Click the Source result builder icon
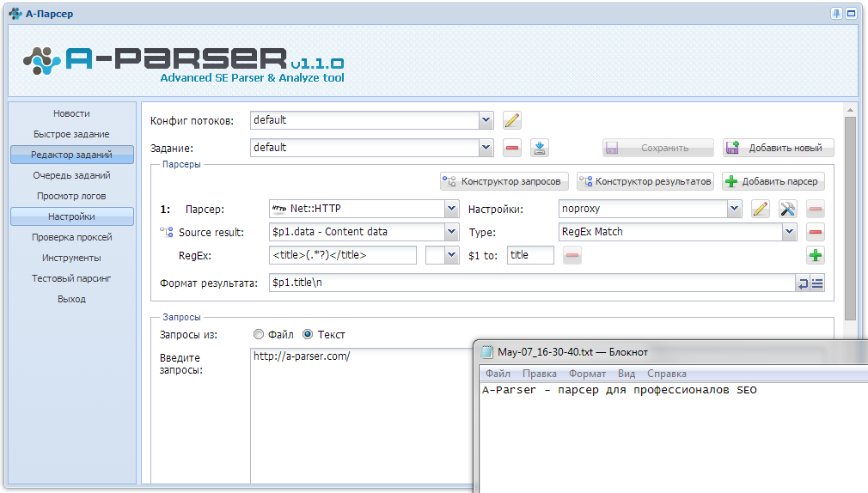Screen dimensions: 868x493 (167, 232)
